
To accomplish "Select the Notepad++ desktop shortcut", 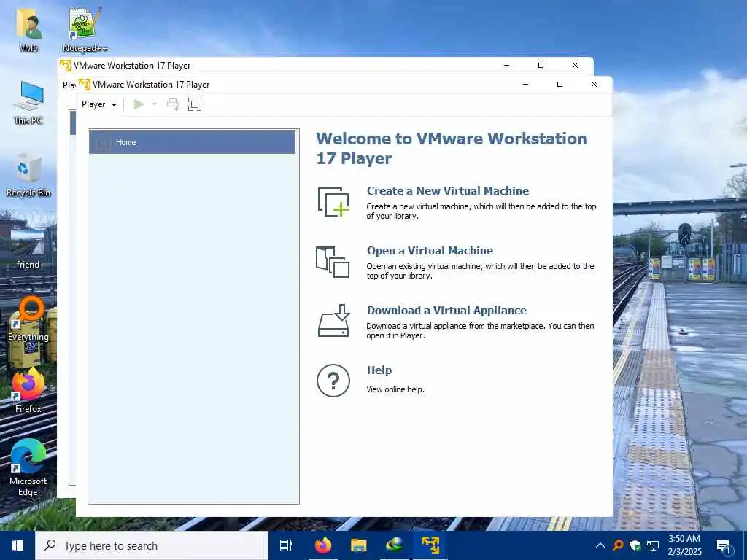I will [x=85, y=29].
